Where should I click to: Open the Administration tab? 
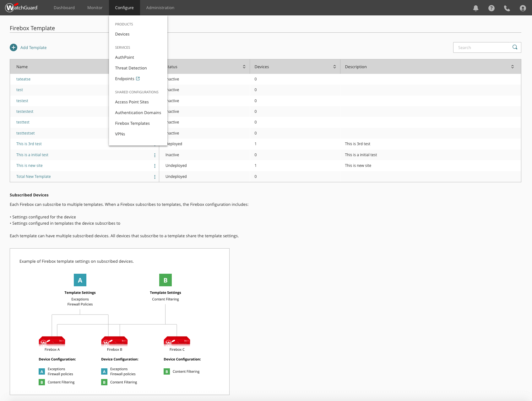pos(160,8)
